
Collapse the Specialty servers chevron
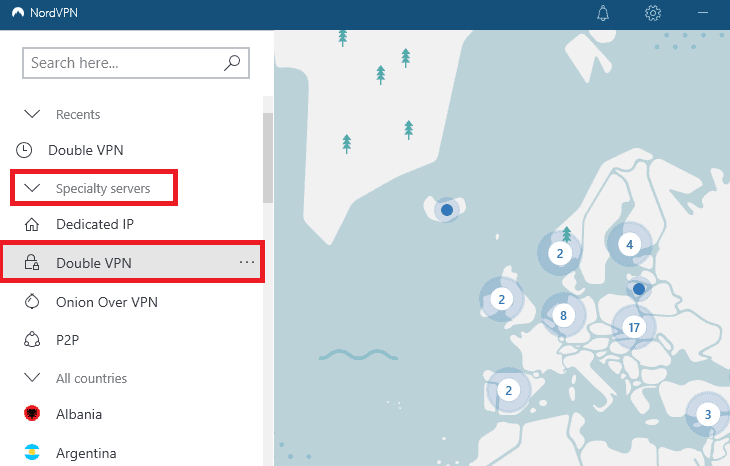[32, 188]
